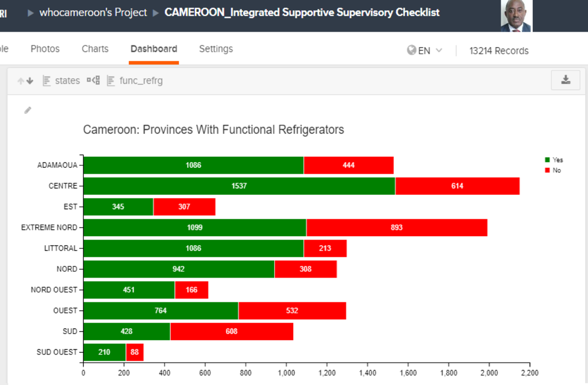
Task: Click the split-by icon between variables
Action: pos(93,80)
